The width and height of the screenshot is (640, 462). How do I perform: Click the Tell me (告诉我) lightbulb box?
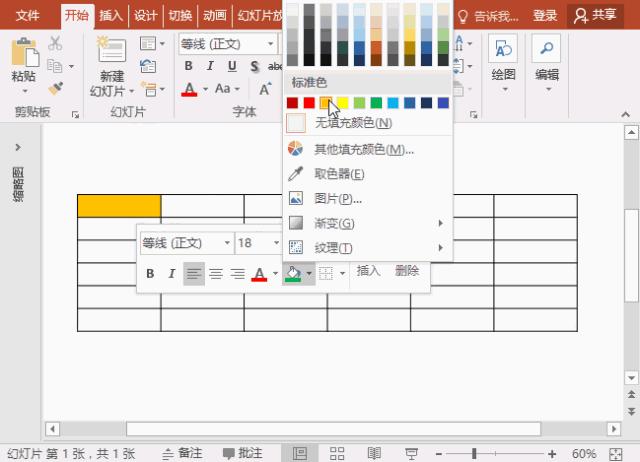[488, 16]
